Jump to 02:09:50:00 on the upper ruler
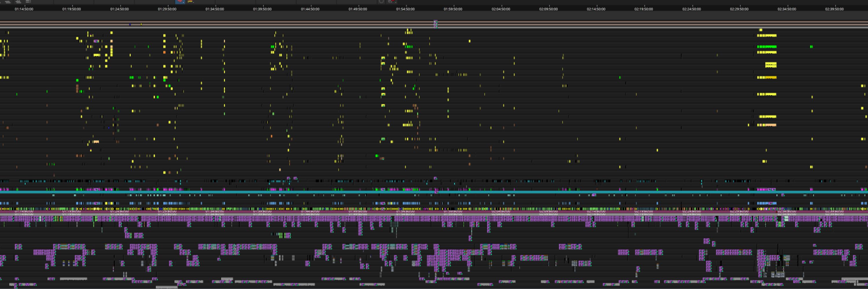This screenshot has width=868, height=289. [x=548, y=9]
